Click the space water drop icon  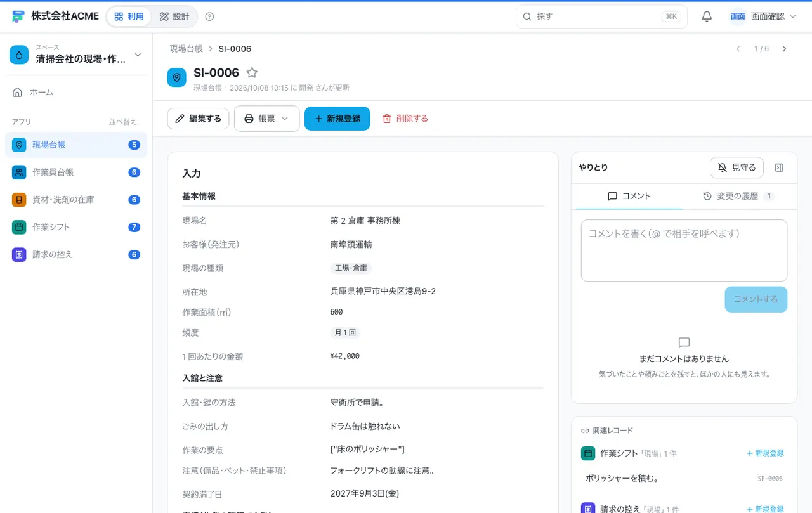pyautogui.click(x=19, y=55)
